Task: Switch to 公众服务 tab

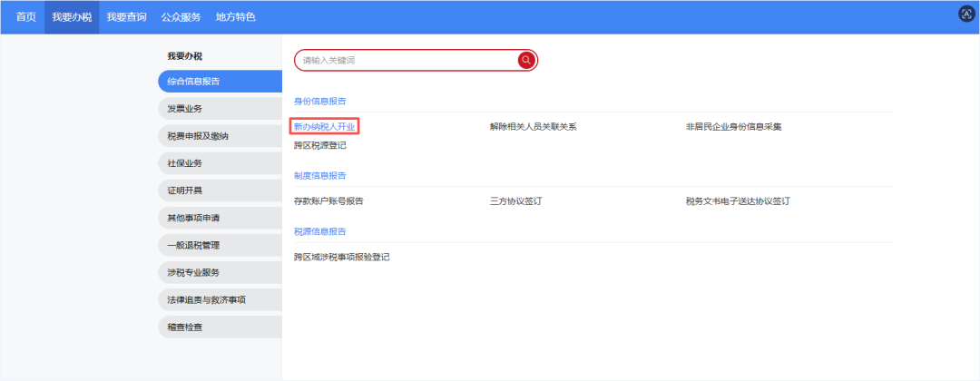Action: pyautogui.click(x=181, y=17)
